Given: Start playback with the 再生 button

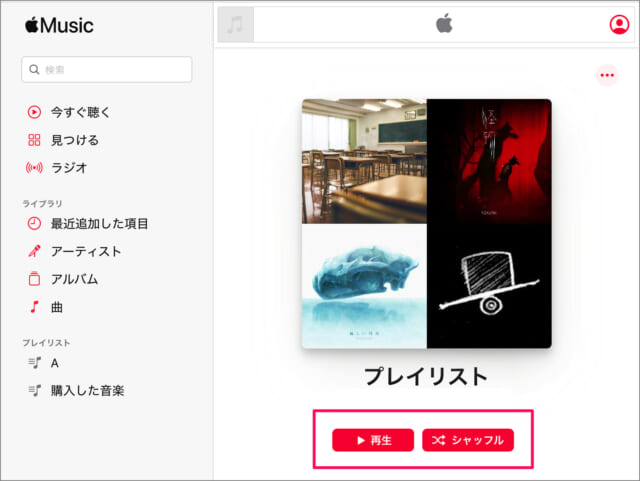Looking at the screenshot, I should click(x=373, y=440).
